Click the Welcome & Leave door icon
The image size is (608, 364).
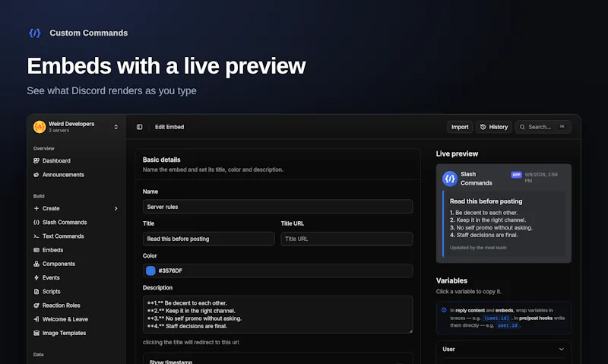coord(36,319)
